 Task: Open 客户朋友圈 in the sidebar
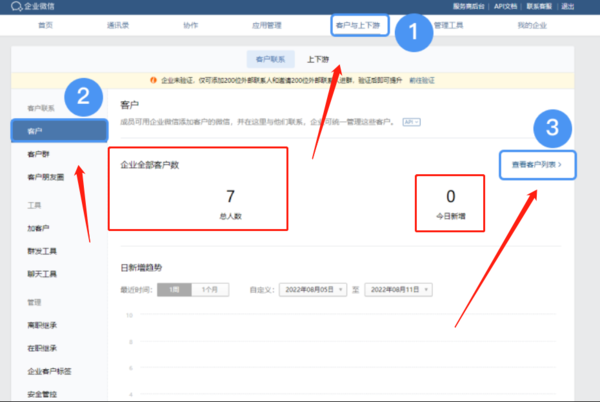point(45,178)
